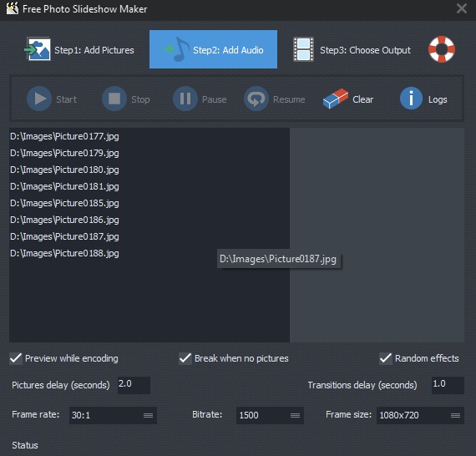
Task: Select D:\Images\Picture0180.jpg in the list
Action: (149, 170)
